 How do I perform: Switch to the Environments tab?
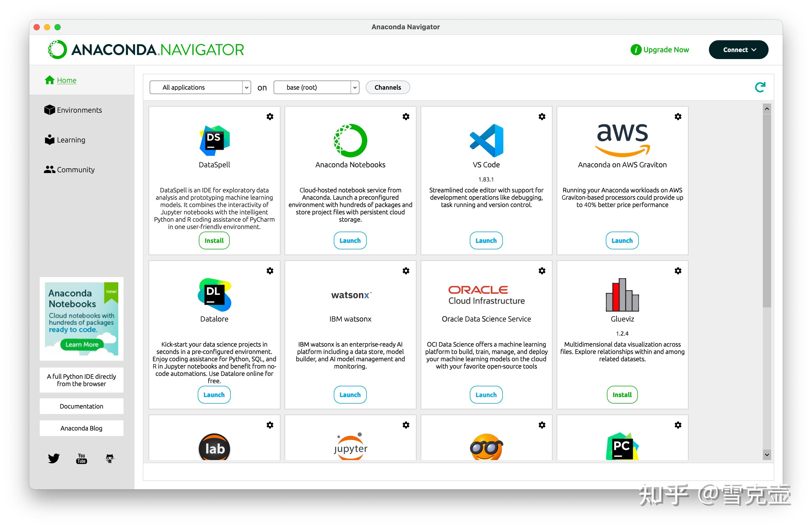[x=79, y=110]
